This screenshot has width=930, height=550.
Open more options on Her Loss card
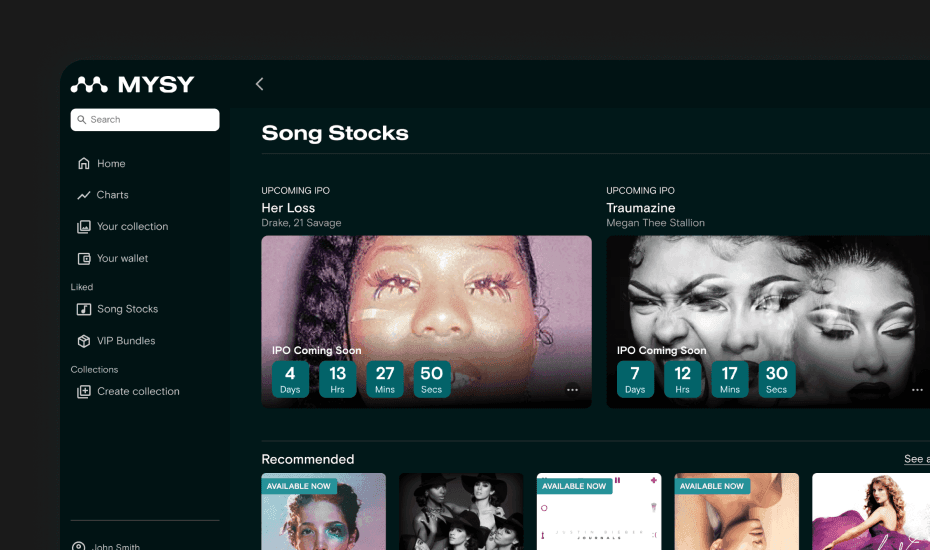[572, 390]
